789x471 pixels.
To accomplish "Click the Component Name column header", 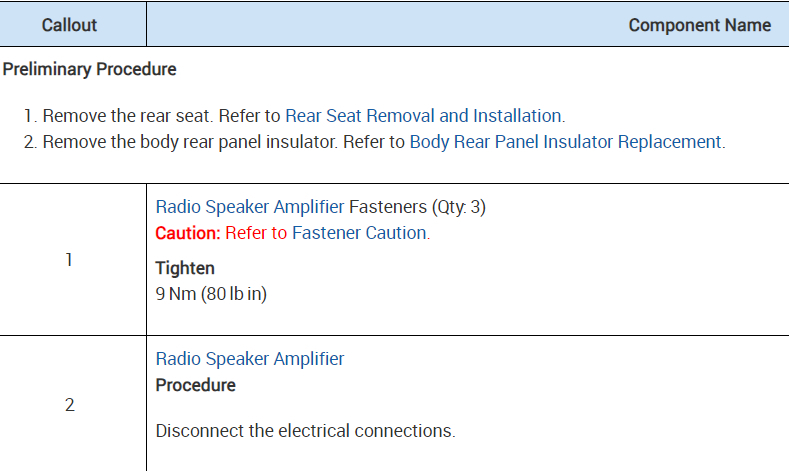I will click(699, 25).
